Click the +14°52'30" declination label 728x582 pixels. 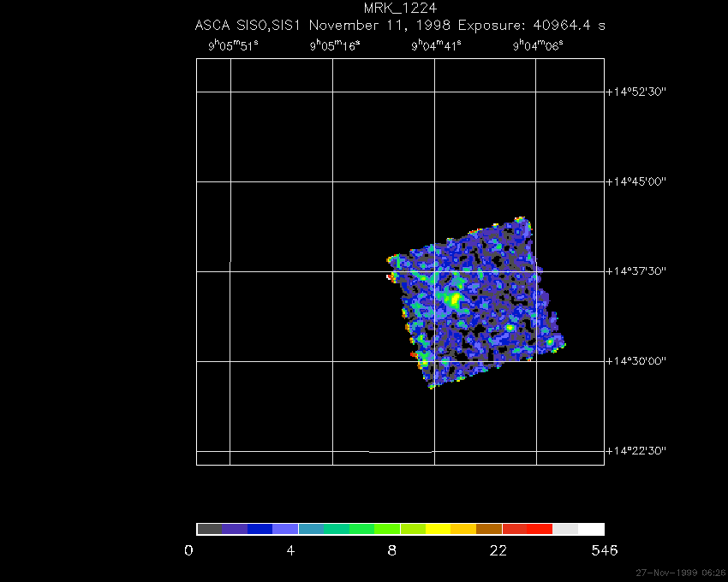click(x=636, y=92)
